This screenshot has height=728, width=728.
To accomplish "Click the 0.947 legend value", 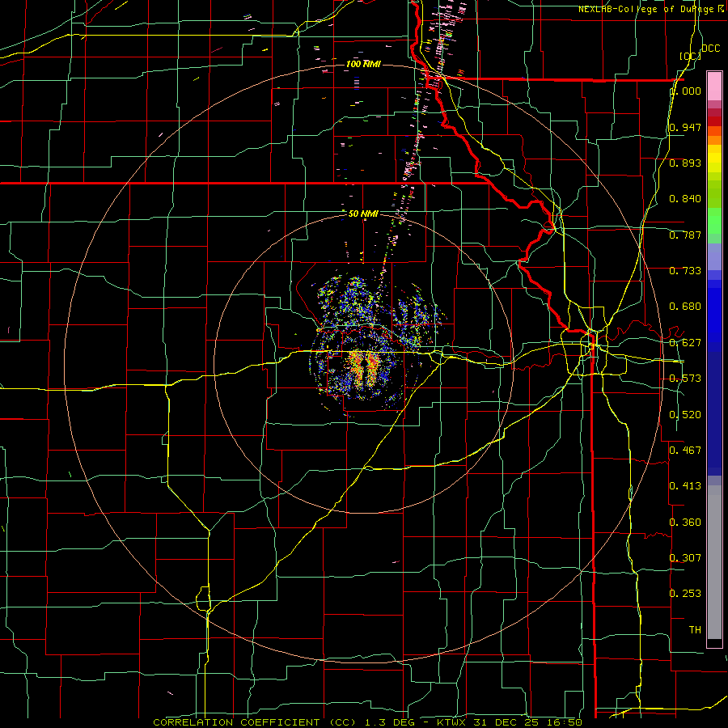I will pyautogui.click(x=685, y=127).
